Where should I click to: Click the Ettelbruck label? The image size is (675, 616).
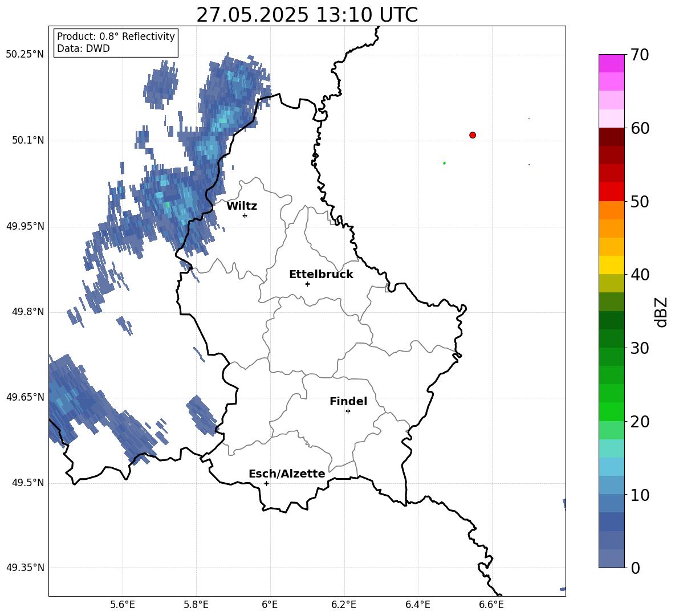pyautogui.click(x=321, y=275)
